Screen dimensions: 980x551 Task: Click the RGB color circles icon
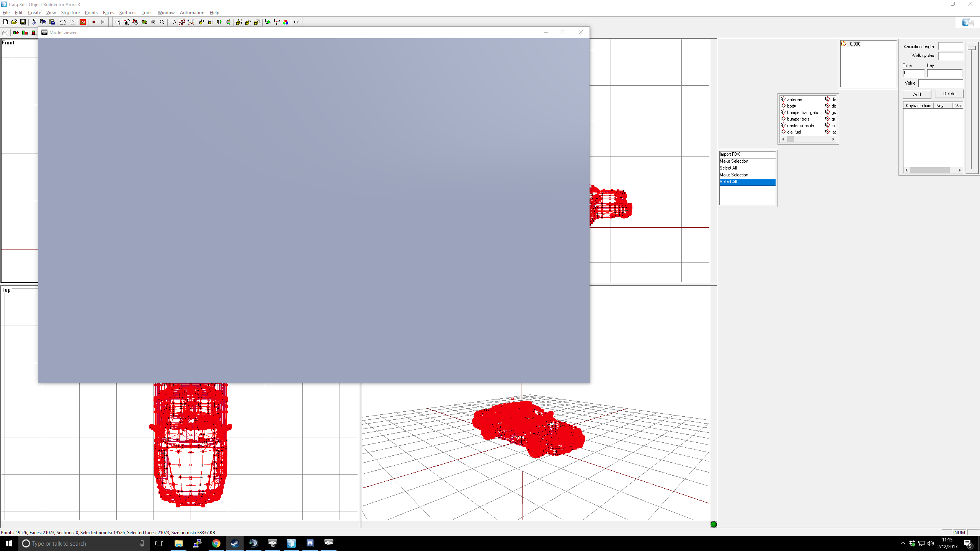point(286,22)
